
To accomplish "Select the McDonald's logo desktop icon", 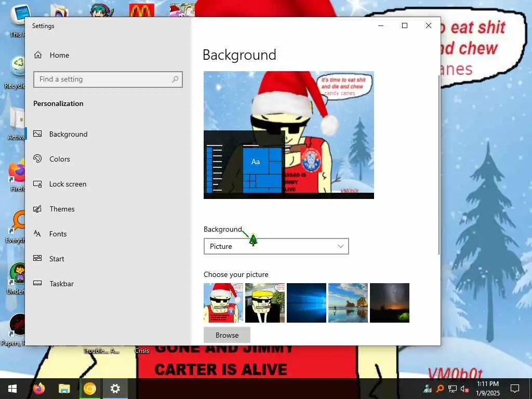I will pos(142,10).
